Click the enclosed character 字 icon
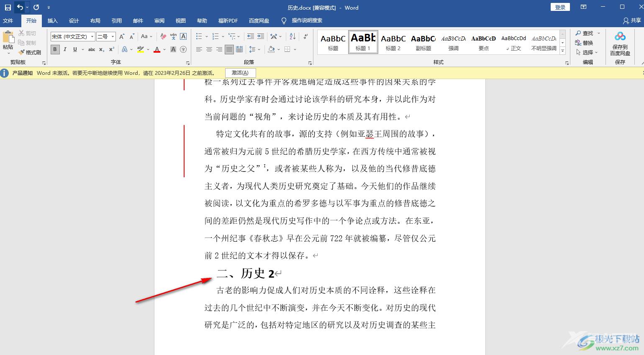Viewport: 644px width, 355px height. pos(183,49)
